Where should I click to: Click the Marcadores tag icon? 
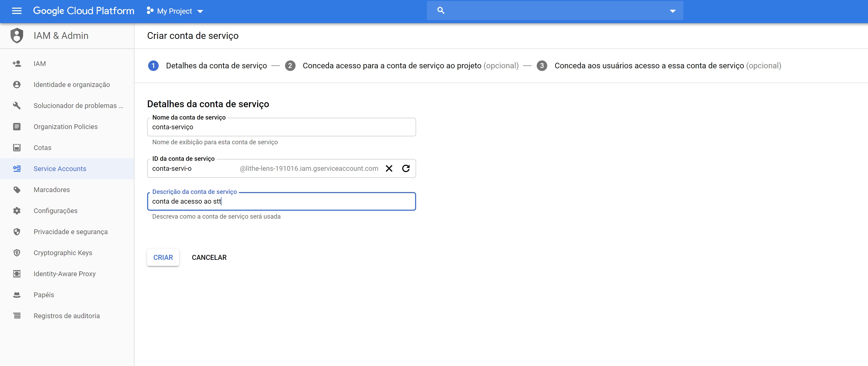pos(17,190)
